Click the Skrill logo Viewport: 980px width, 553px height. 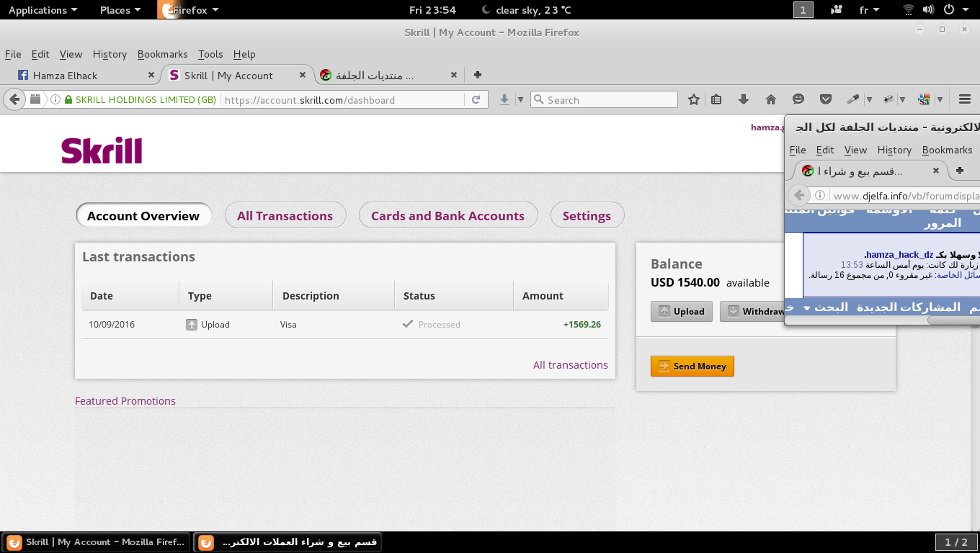point(102,150)
